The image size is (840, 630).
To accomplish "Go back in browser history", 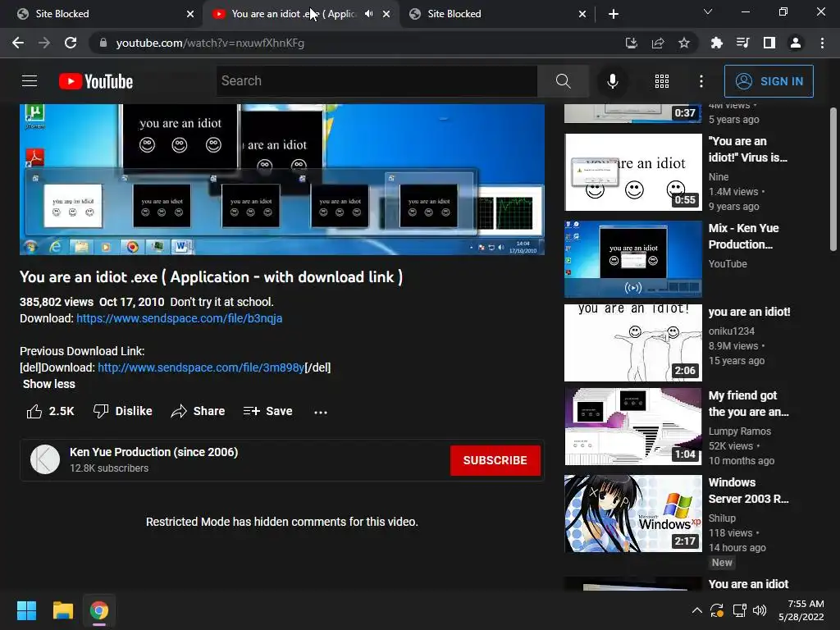I will coord(18,43).
